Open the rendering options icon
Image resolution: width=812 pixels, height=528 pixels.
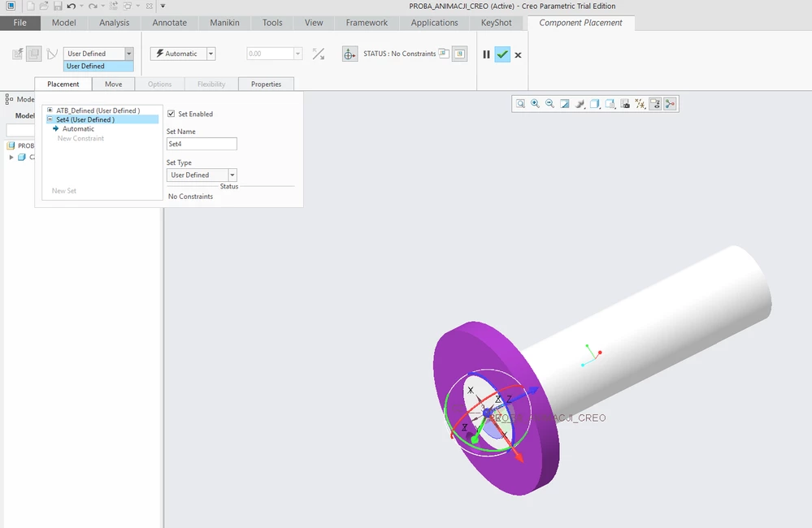[x=580, y=104]
